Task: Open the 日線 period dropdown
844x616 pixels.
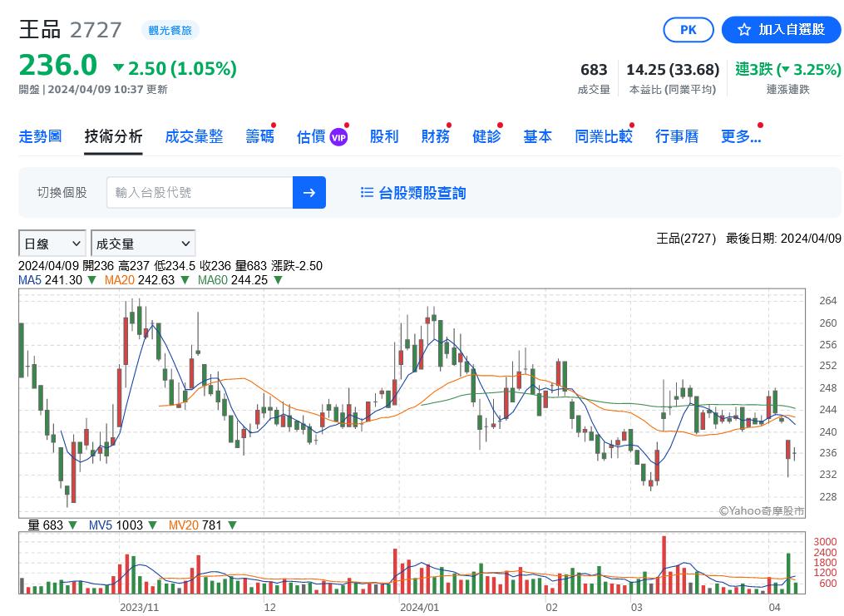Action: tap(52, 244)
